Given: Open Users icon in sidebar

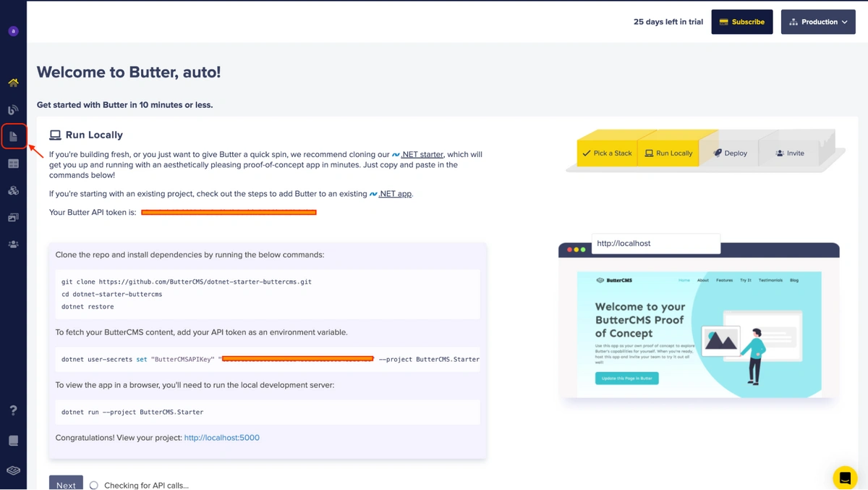Looking at the screenshot, I should [x=13, y=245].
